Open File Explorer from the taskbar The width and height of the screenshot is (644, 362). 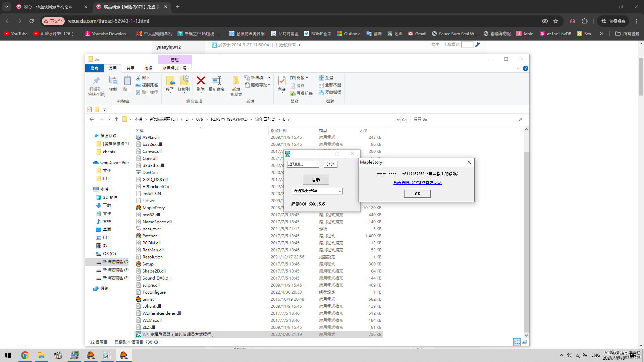[x=41, y=355]
